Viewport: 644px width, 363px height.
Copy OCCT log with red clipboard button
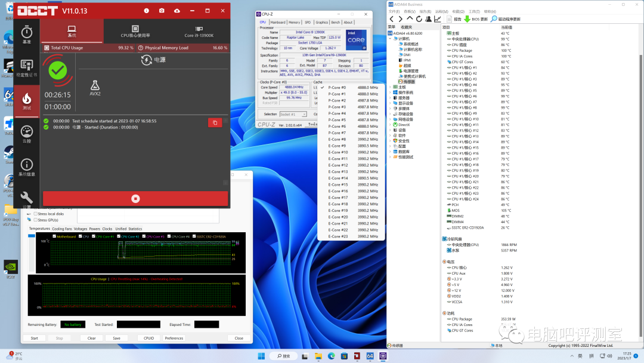215,122
